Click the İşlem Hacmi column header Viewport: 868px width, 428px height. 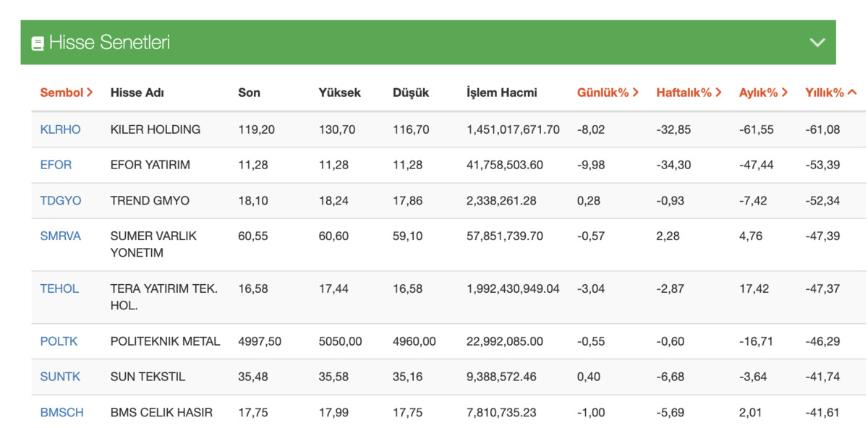tap(502, 93)
